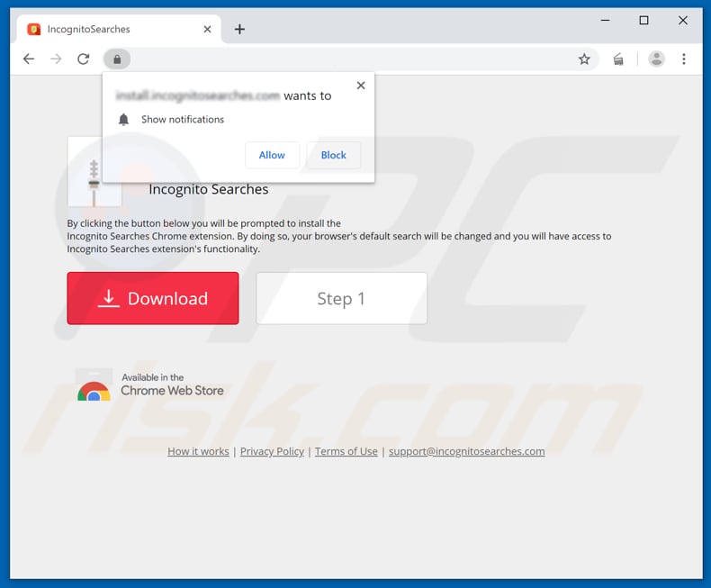711x588 pixels.
Task: Open the Terms of Use link
Action: pyautogui.click(x=346, y=451)
